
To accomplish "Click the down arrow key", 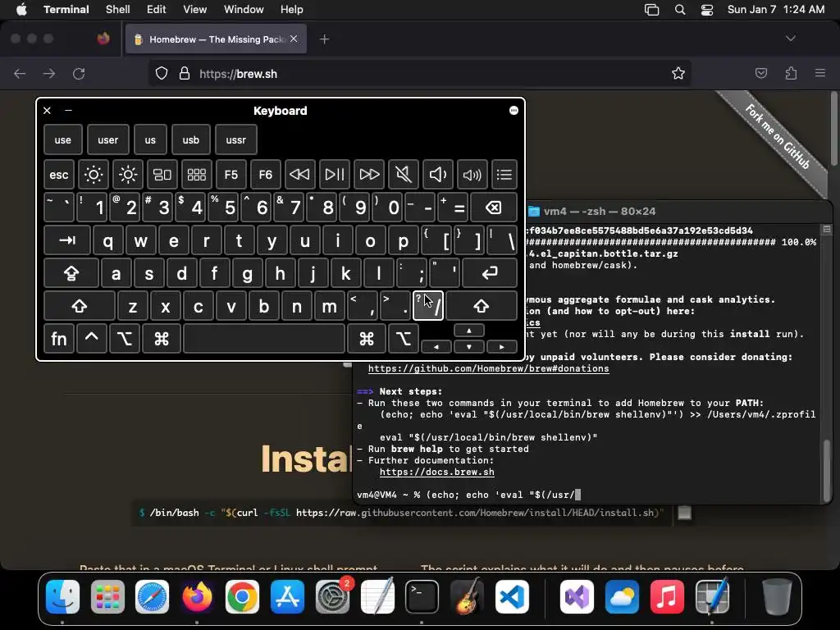I will click(x=468, y=347).
